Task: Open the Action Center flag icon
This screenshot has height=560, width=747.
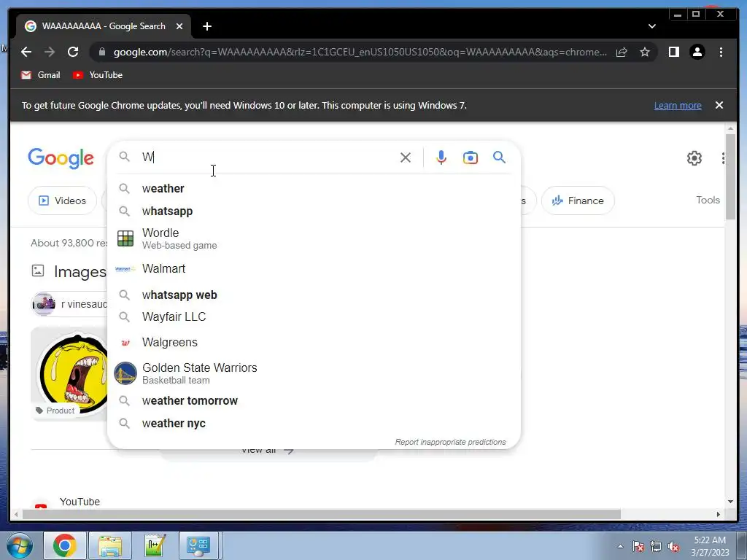Action: point(638,546)
